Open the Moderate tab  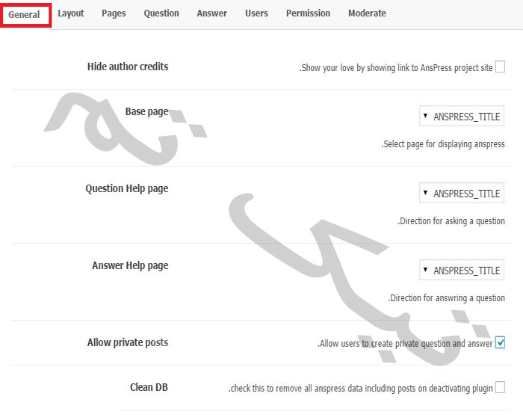[368, 13]
